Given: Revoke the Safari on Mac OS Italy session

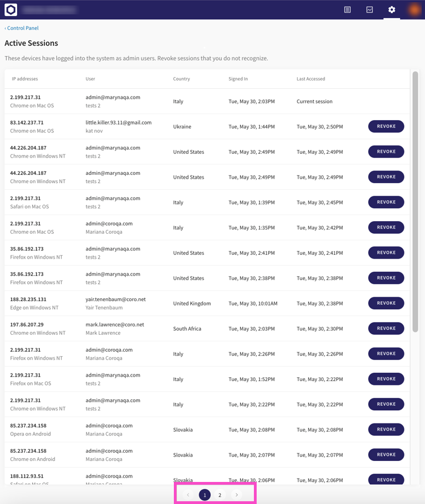Looking at the screenshot, I should click(x=386, y=202).
